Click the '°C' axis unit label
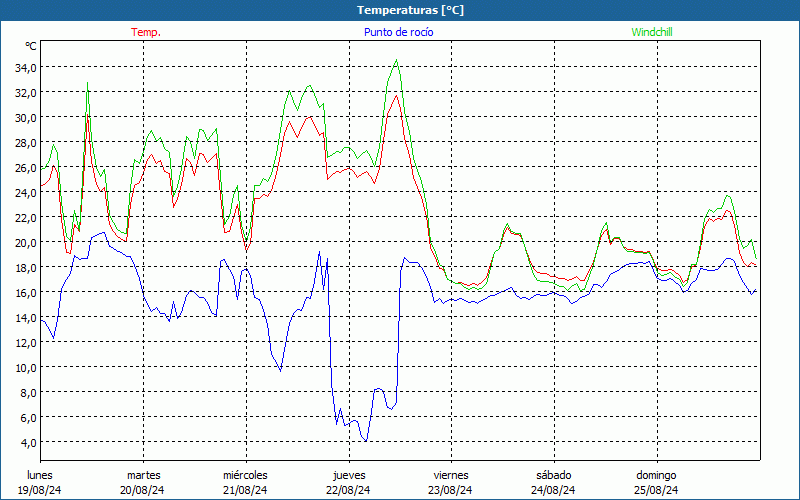The height and width of the screenshot is (500, 800). click(x=31, y=46)
